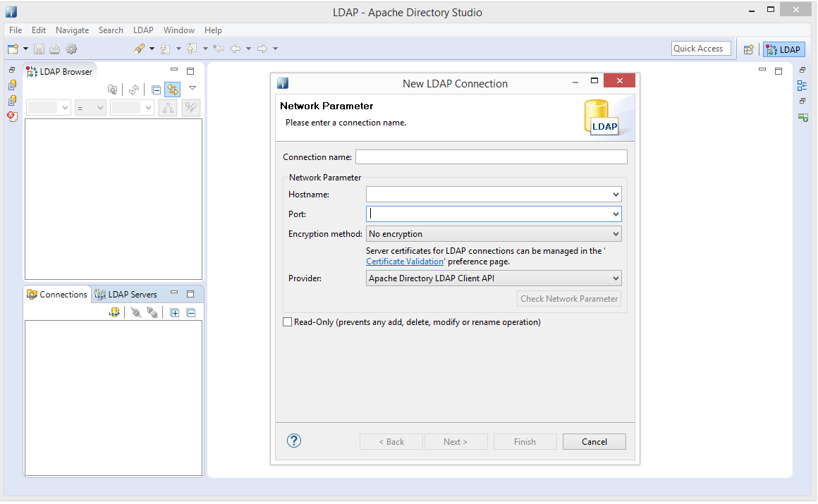818x504 pixels.
Task: Click the Collapse All icon in LDAP Browser toolbar
Action: (157, 90)
